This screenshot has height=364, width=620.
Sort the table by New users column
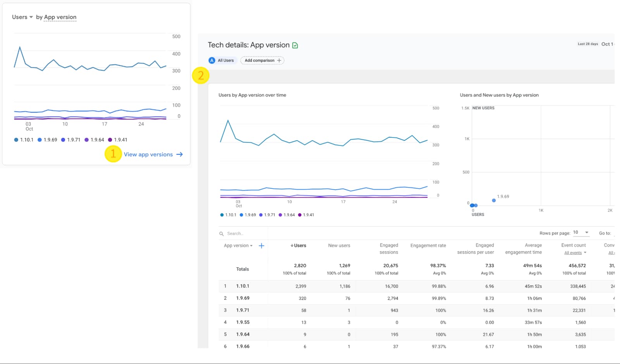[339, 246]
